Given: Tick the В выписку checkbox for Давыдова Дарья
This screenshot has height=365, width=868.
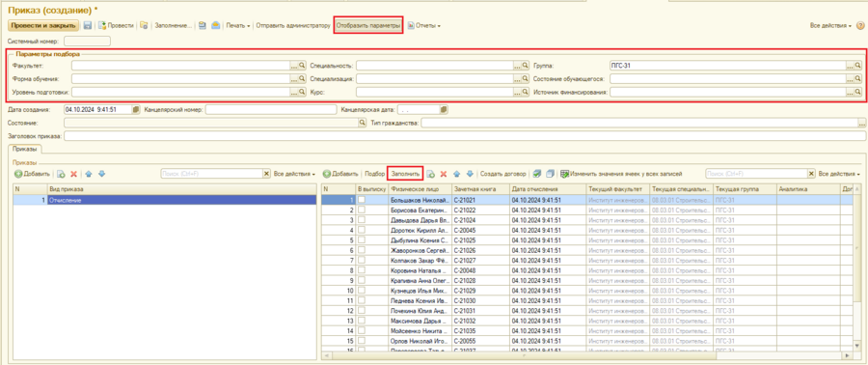Looking at the screenshot, I should pyautogui.click(x=362, y=220).
